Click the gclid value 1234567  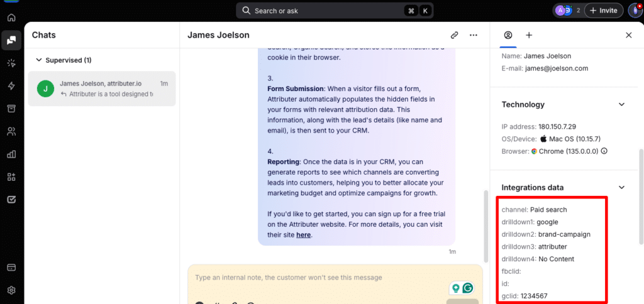[534, 296]
